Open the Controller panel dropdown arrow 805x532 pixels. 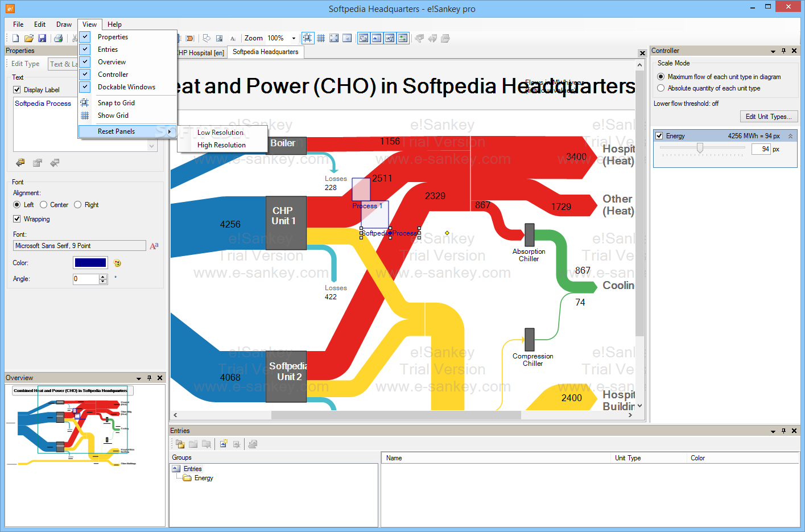click(773, 51)
